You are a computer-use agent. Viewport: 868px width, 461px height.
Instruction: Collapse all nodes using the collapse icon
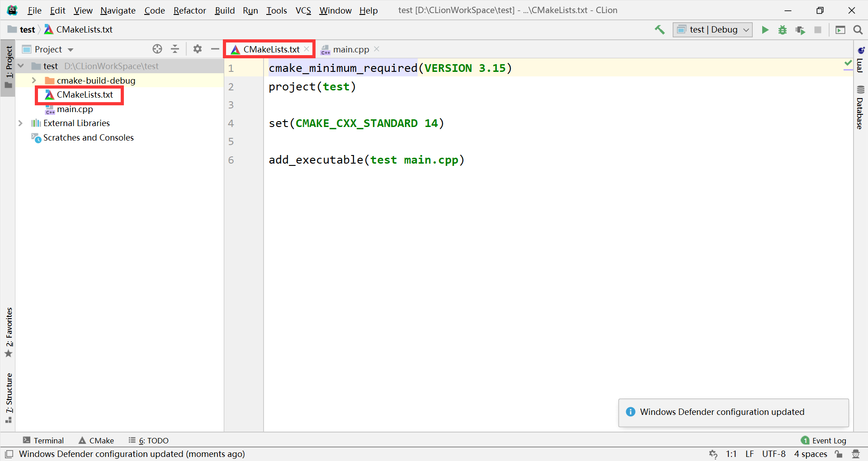pos(175,49)
